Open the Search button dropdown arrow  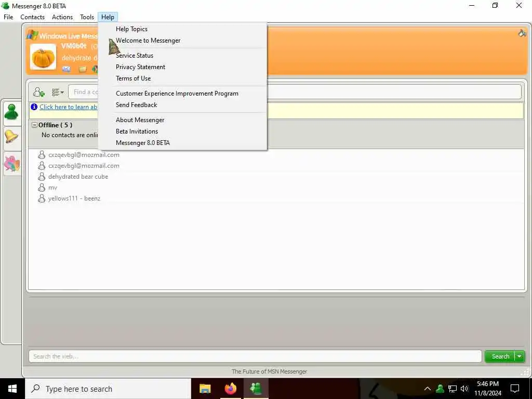pos(520,356)
